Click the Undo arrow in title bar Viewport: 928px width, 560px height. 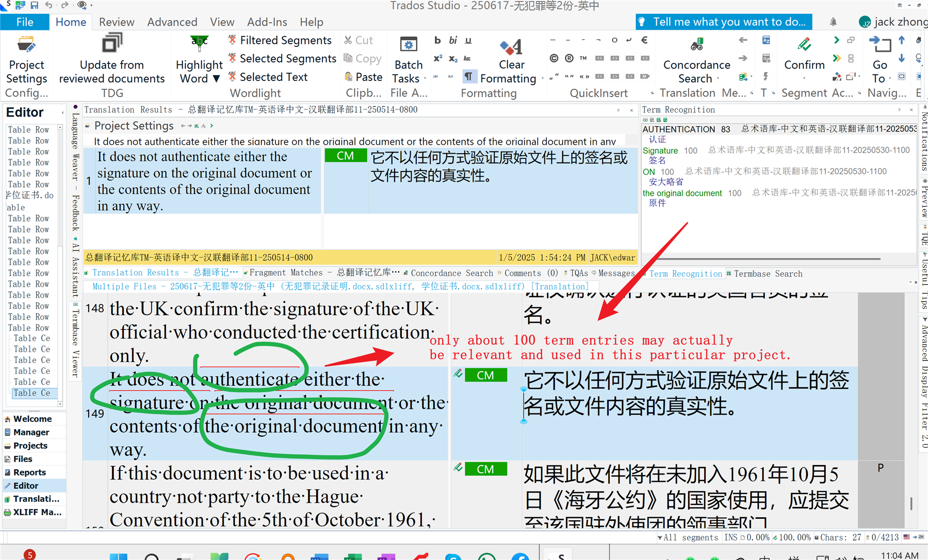coord(48,5)
